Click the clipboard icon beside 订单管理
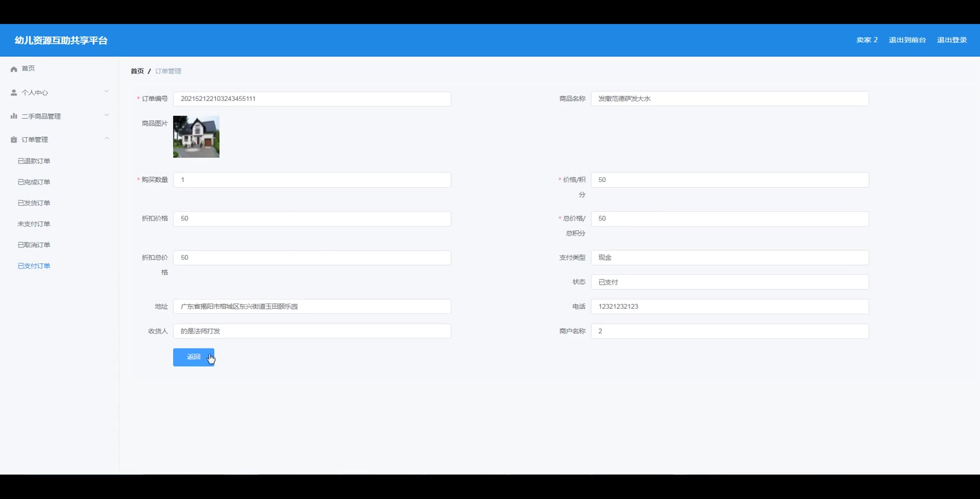Image resolution: width=980 pixels, height=499 pixels. coord(14,140)
